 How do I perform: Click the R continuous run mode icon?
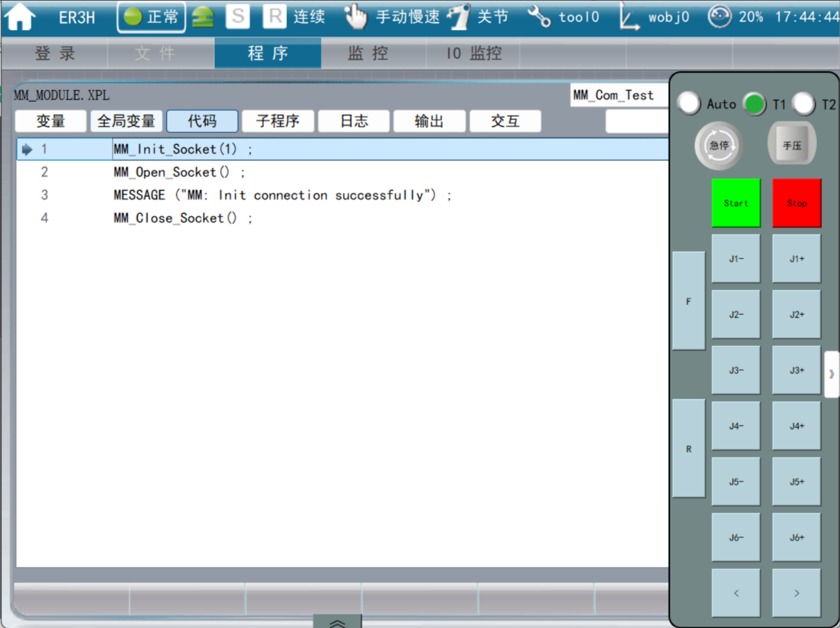tap(275, 16)
